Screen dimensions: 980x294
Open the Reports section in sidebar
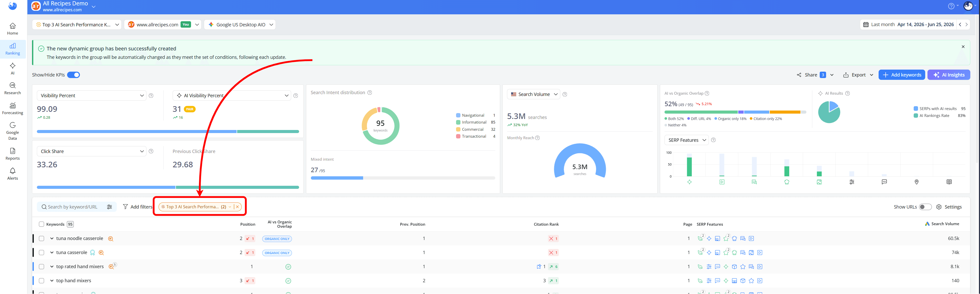13,154
